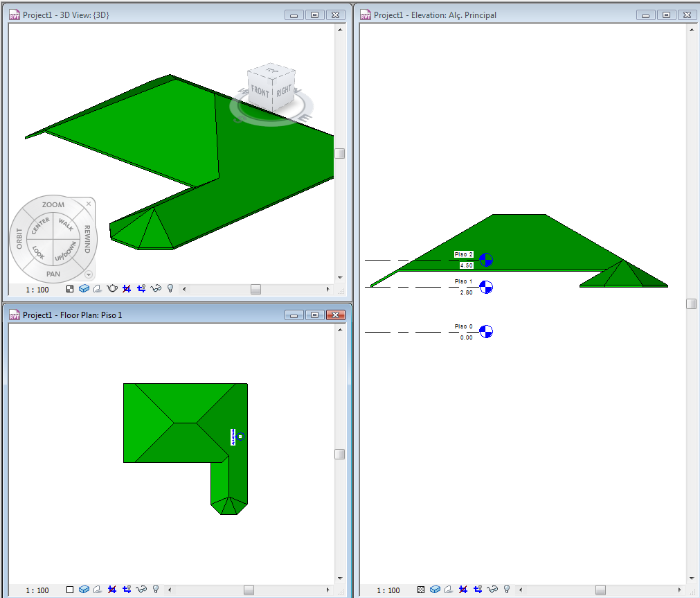
Task: Open the 1:100 scale list in Elevation view
Action: (x=388, y=590)
